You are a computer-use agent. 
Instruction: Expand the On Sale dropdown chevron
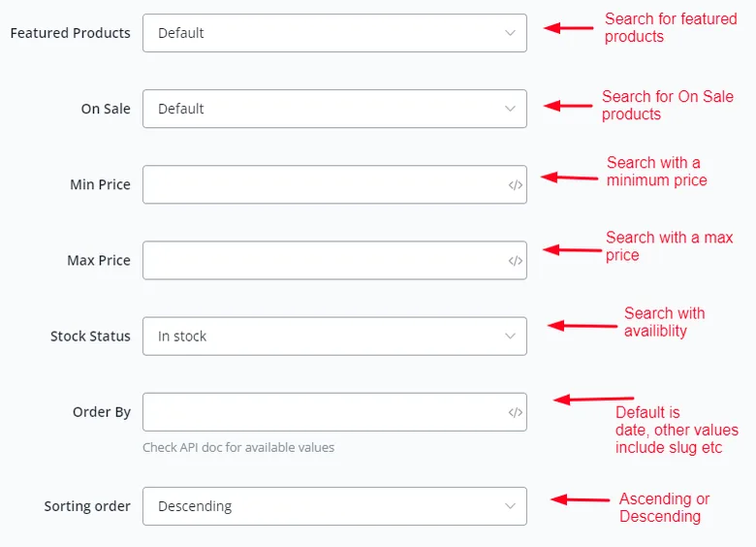tap(510, 109)
